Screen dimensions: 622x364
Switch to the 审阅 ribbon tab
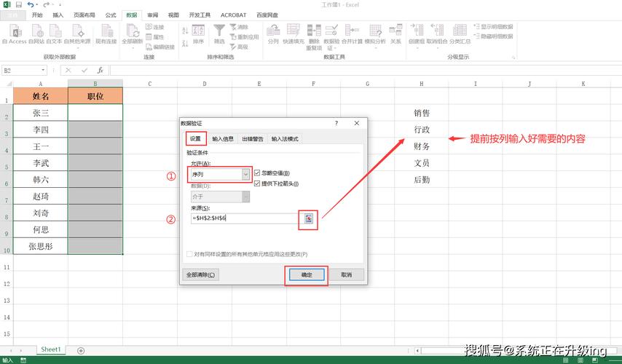click(x=153, y=15)
